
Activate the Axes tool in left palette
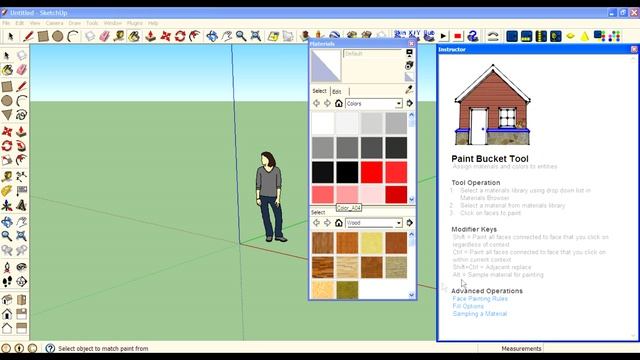(x=7, y=205)
